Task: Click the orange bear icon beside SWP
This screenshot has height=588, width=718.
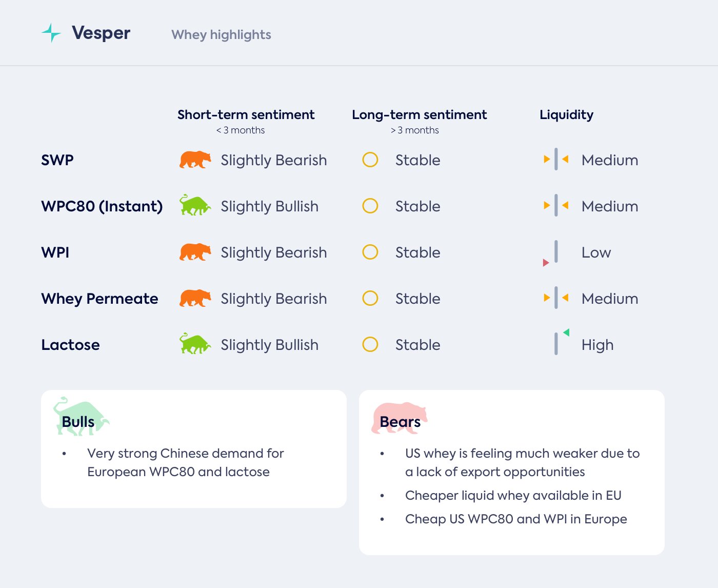Action: click(x=195, y=160)
